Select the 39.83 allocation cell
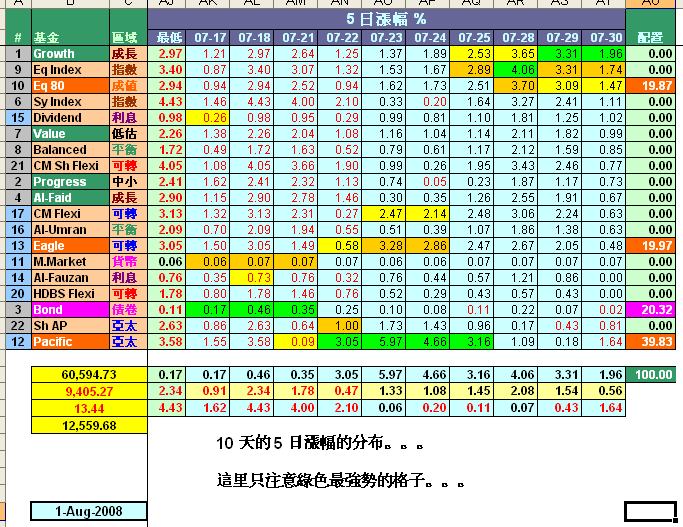 coord(654,342)
